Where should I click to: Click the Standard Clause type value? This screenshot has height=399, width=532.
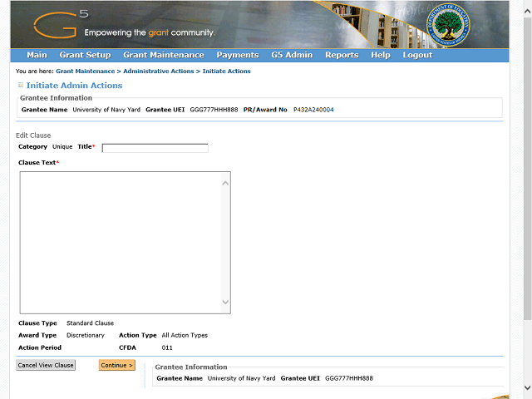pyautogui.click(x=91, y=323)
